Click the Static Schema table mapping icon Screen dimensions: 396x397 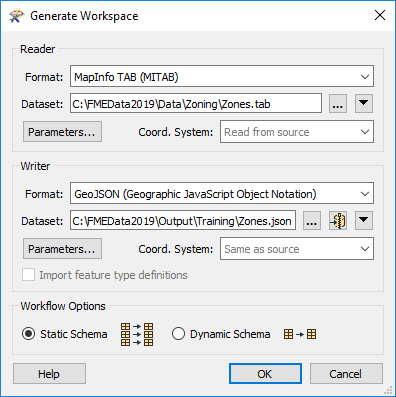pyautogui.click(x=137, y=334)
